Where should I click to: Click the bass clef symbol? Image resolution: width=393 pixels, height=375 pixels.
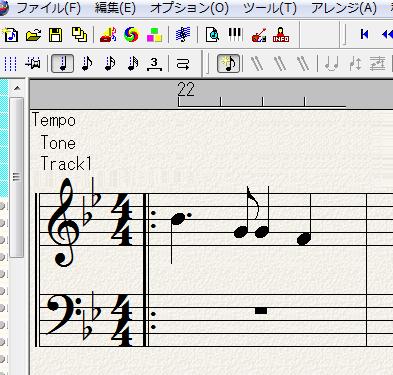tap(63, 315)
